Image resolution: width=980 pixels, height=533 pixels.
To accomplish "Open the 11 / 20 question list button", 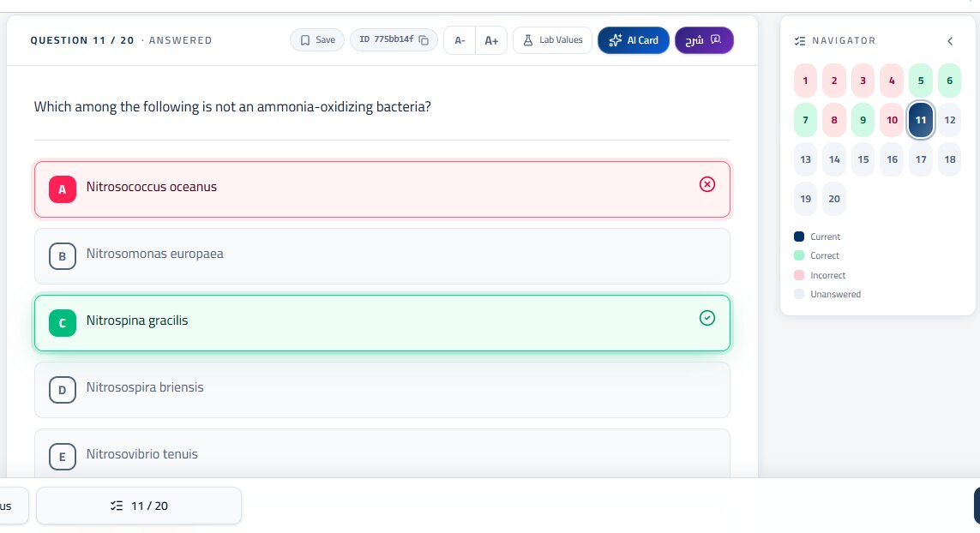I will 139,506.
